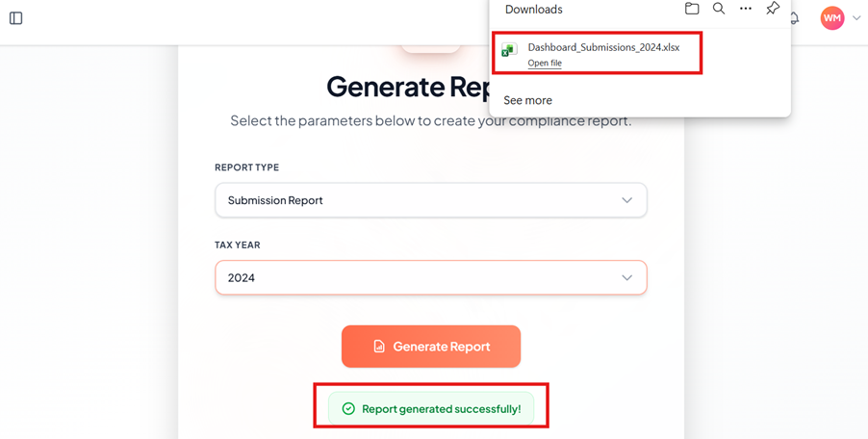868x439 pixels.
Task: Open the downloads folder icon
Action: pyautogui.click(x=692, y=9)
